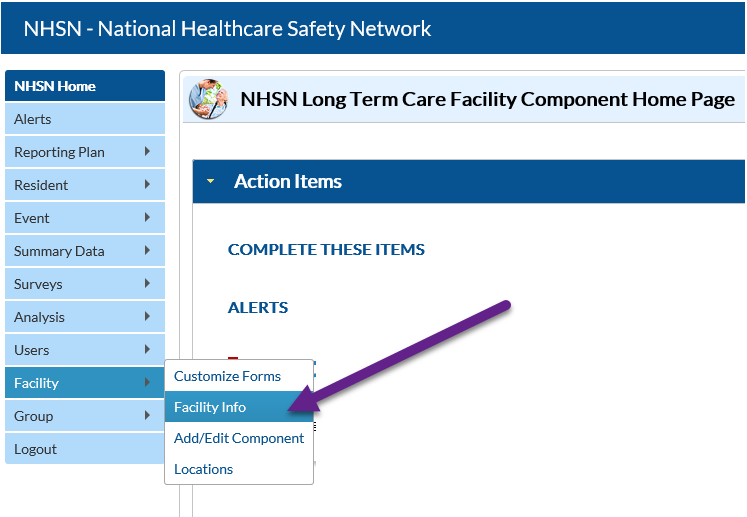Click the Facility menu arrow
This screenshot has height=517, width=747.
pos(147,383)
